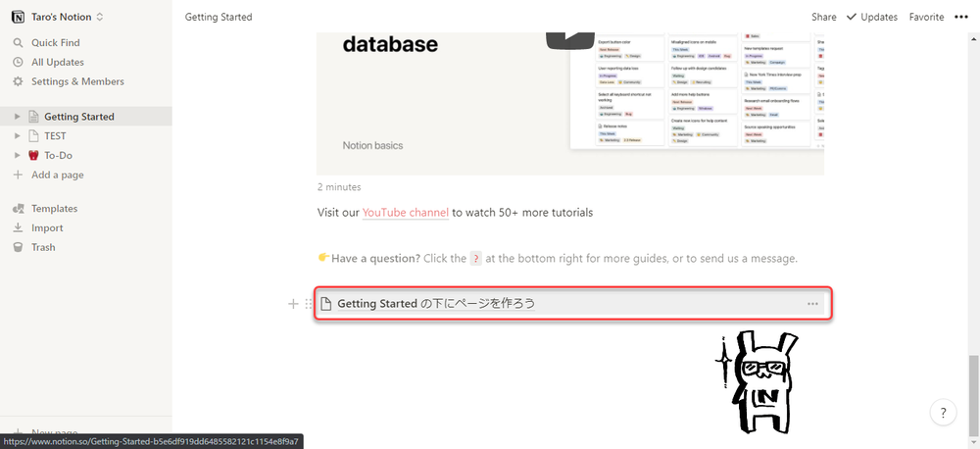Follow the YouTube channel link
Screen dimensions: 980x449
tap(405, 212)
